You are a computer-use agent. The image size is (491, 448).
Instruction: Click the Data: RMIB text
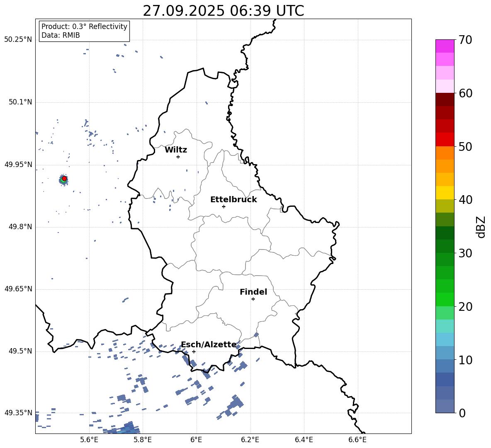(x=61, y=35)
